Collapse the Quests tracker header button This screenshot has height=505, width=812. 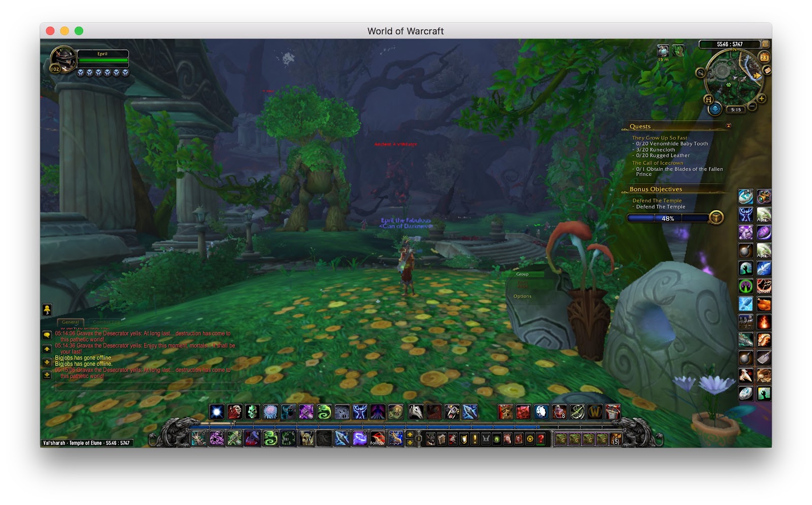pos(729,126)
